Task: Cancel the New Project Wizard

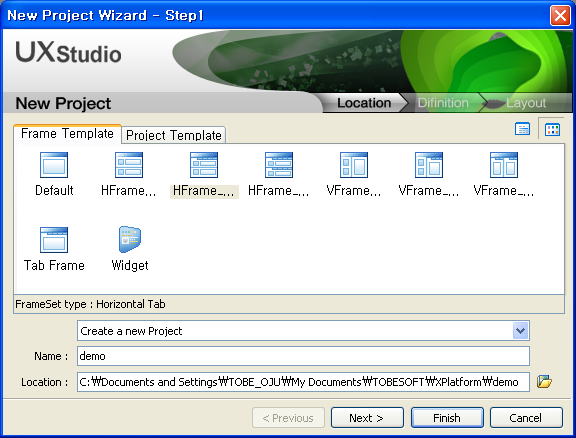Action: (x=526, y=418)
